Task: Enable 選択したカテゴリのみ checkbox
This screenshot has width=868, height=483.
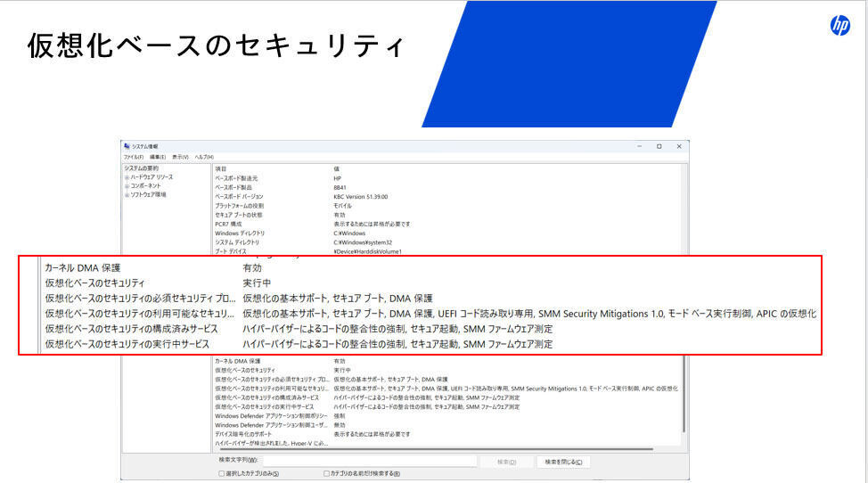Action: point(221,473)
